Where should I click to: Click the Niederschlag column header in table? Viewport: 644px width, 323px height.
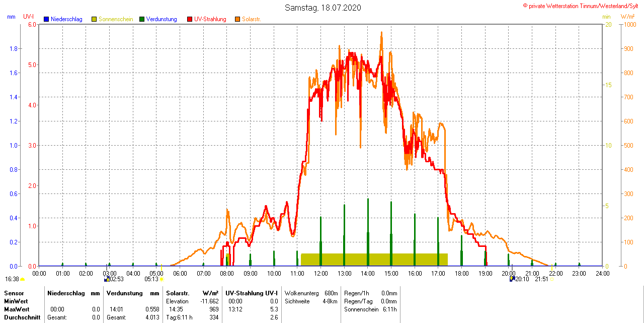[x=66, y=293]
